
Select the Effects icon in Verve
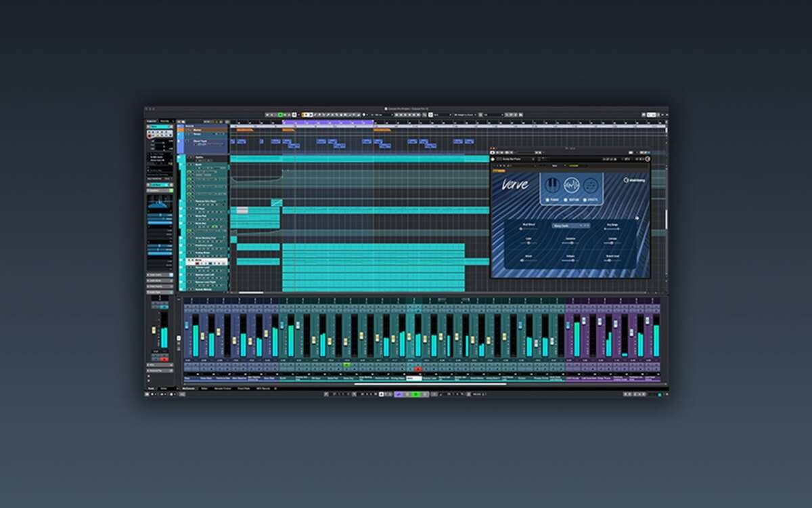coord(591,184)
